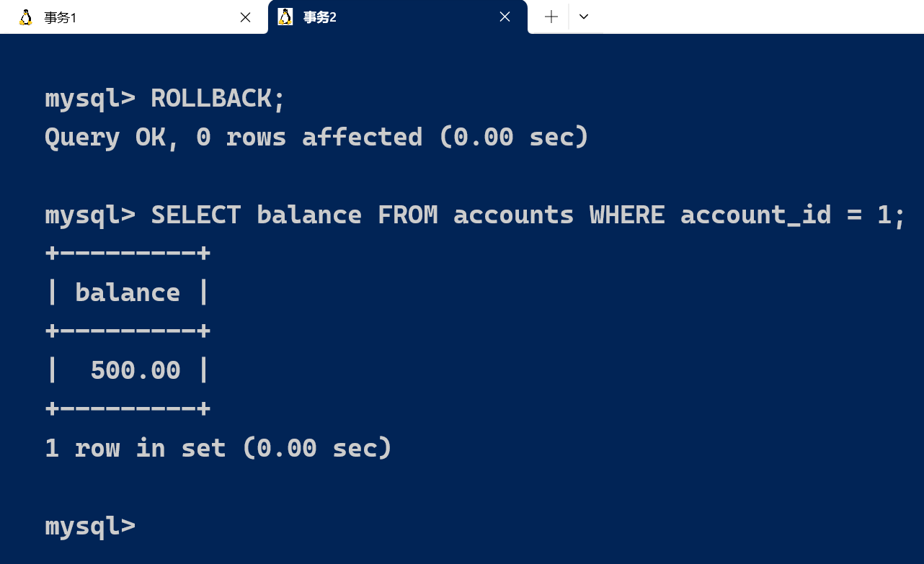Click the word FROM in the query
This screenshot has height=564, width=924.
[407, 215]
